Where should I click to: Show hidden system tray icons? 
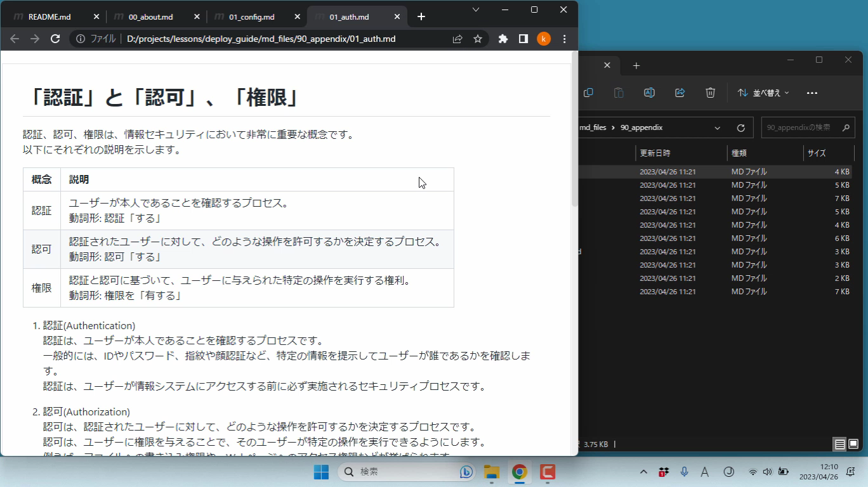tap(643, 472)
